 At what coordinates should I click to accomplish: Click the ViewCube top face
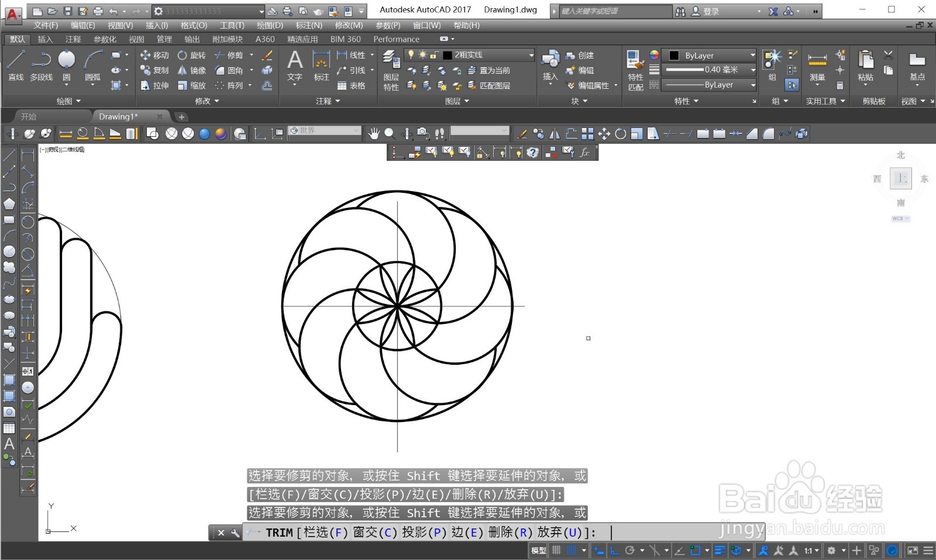(x=901, y=178)
